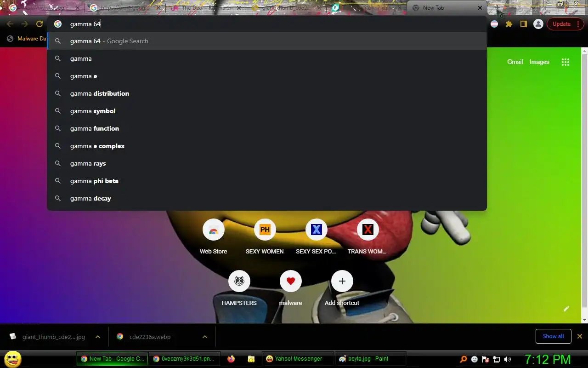Open Malware bookmark in bookmarks bar

[27, 39]
